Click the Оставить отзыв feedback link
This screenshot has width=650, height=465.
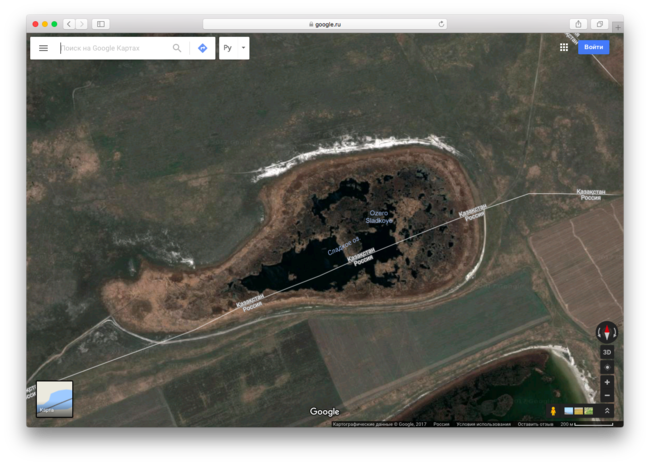[x=535, y=424]
